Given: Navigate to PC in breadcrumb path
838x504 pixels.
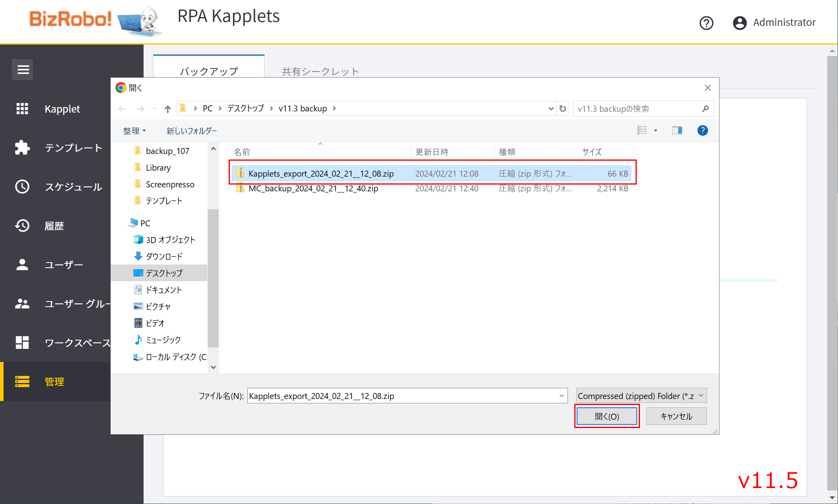Looking at the screenshot, I should point(208,109).
